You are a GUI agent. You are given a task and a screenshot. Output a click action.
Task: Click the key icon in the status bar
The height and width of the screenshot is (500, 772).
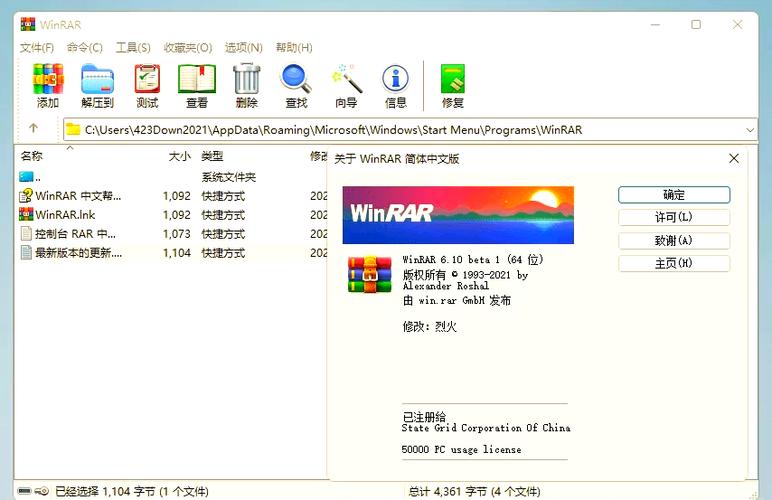click(43, 491)
